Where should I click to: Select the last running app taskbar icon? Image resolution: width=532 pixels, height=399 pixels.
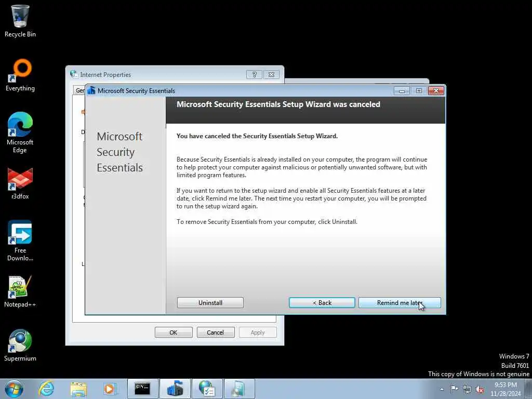point(239,389)
